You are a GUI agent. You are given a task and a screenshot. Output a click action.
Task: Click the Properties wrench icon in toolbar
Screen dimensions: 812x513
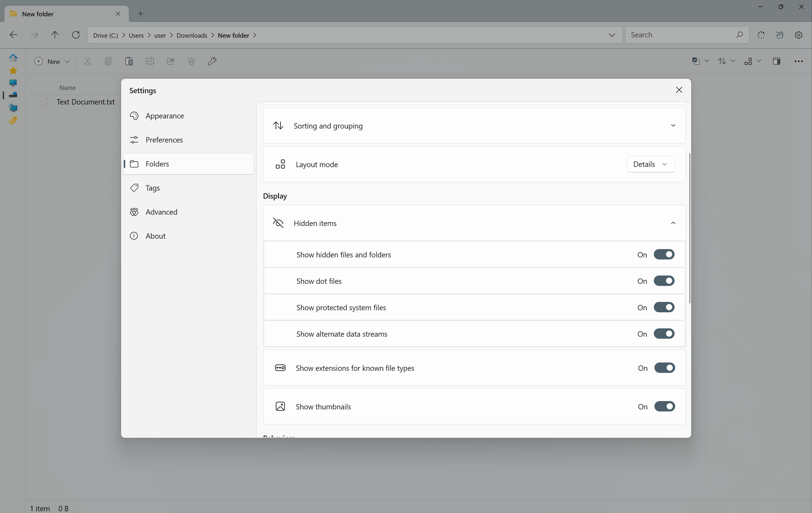click(x=212, y=61)
